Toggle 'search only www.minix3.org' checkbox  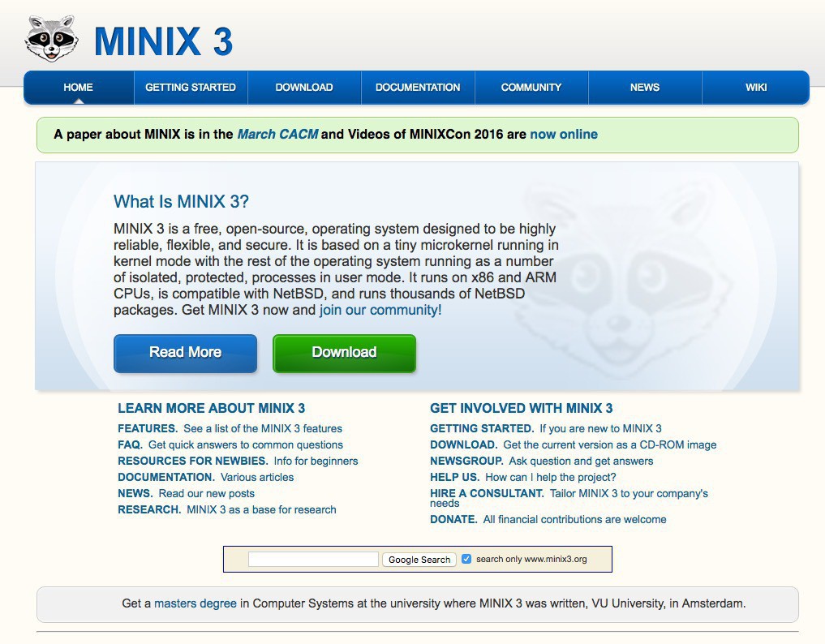[466, 559]
